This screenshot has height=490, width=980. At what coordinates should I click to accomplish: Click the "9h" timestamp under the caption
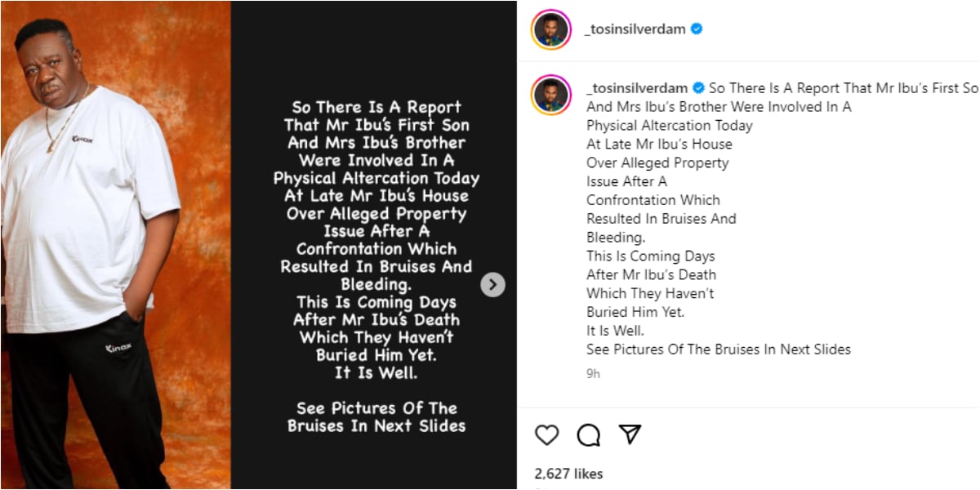click(593, 373)
